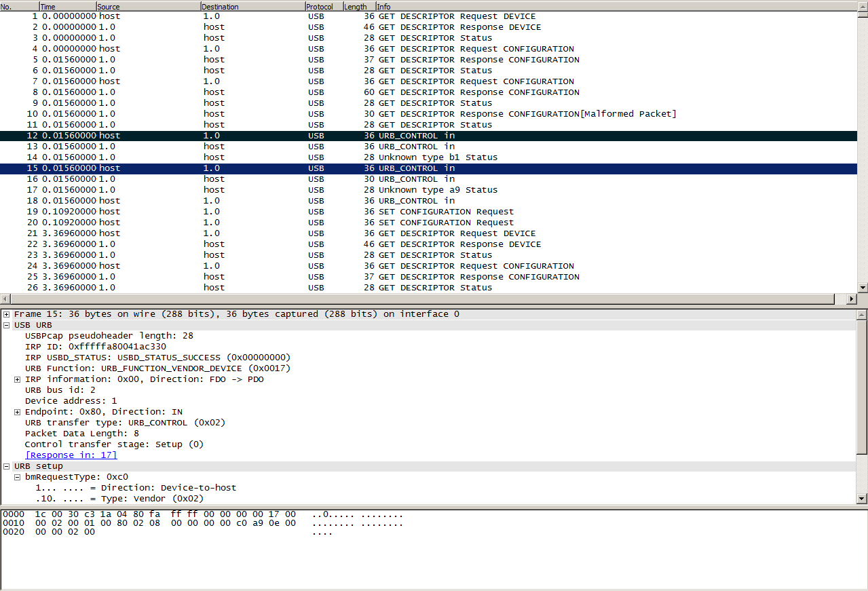Follow the Response in: 17 link
The image size is (868, 591).
coord(71,455)
